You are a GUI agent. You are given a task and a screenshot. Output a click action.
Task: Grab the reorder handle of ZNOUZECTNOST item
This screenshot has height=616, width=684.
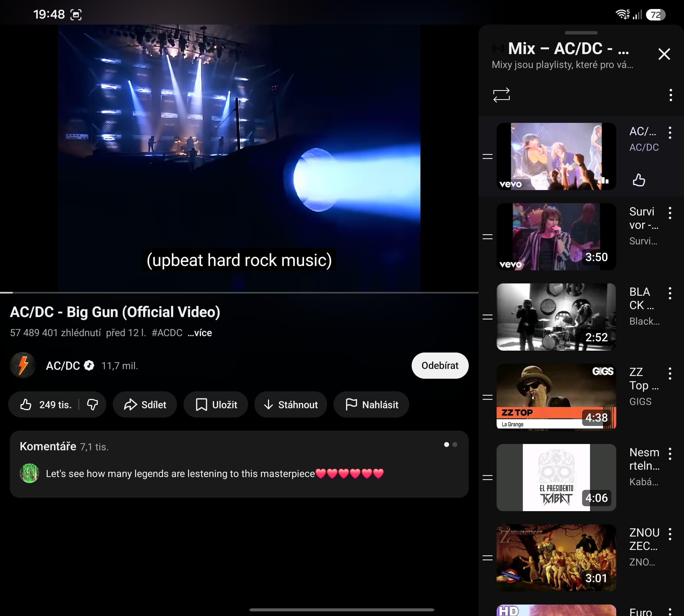487,558
